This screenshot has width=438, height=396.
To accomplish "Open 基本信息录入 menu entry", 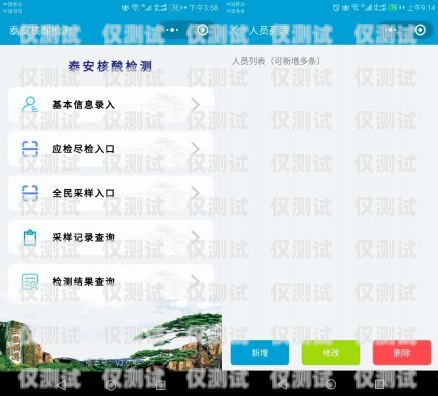I will pos(111,105).
